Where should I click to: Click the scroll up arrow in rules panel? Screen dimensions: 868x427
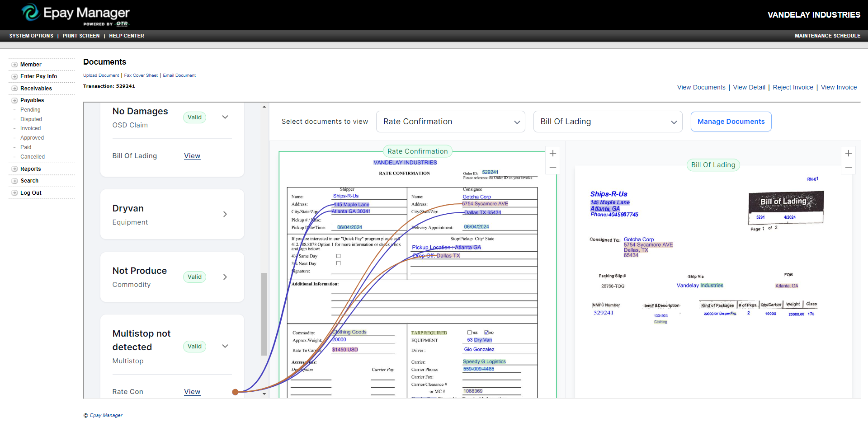click(264, 107)
